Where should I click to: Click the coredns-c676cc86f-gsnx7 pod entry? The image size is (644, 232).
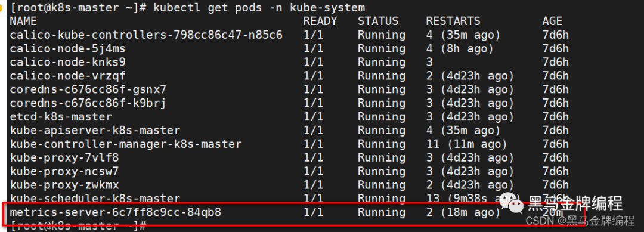tap(88, 89)
